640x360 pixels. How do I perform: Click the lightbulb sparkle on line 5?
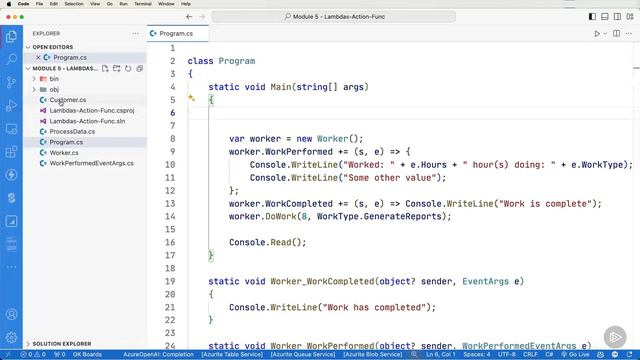click(x=191, y=98)
